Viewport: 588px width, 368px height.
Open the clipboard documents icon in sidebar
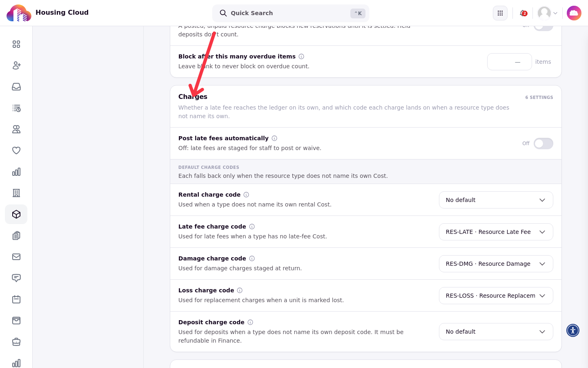point(16,236)
